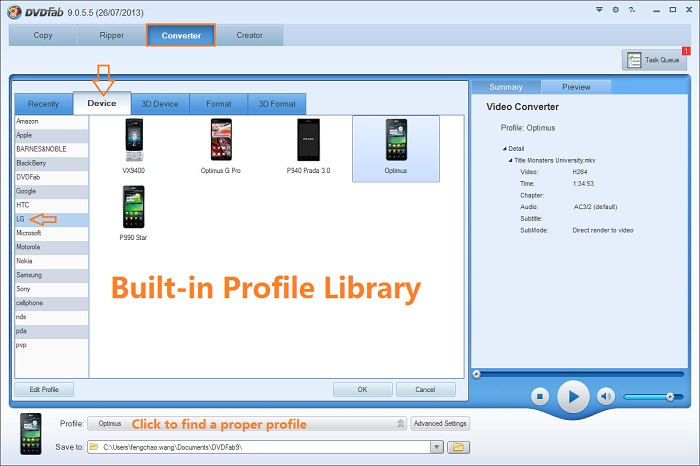
Task: Switch to the Creator module tab
Action: pos(250,35)
